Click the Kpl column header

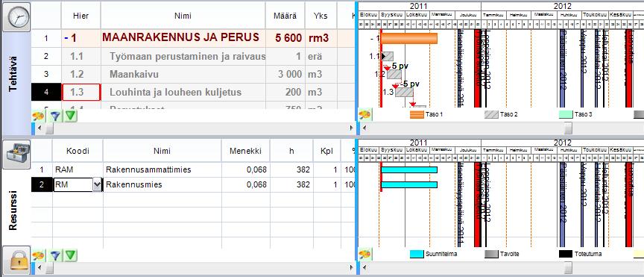(327, 151)
